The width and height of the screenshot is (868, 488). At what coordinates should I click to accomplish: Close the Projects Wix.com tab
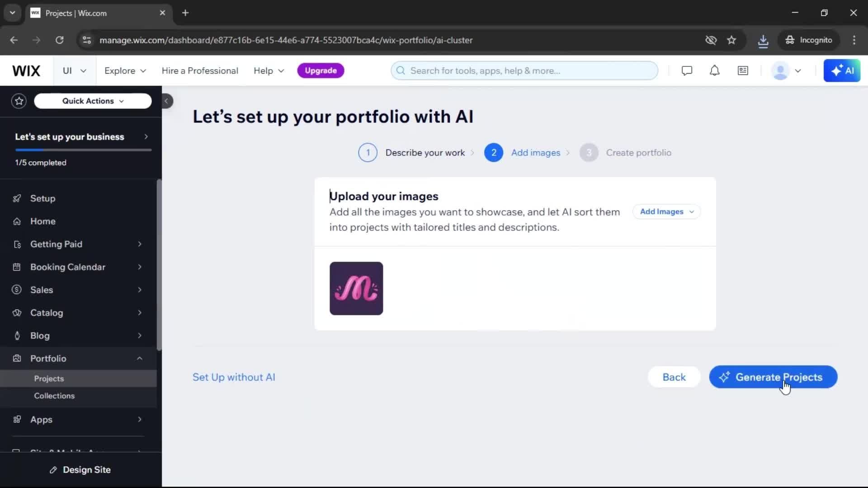[162, 13]
